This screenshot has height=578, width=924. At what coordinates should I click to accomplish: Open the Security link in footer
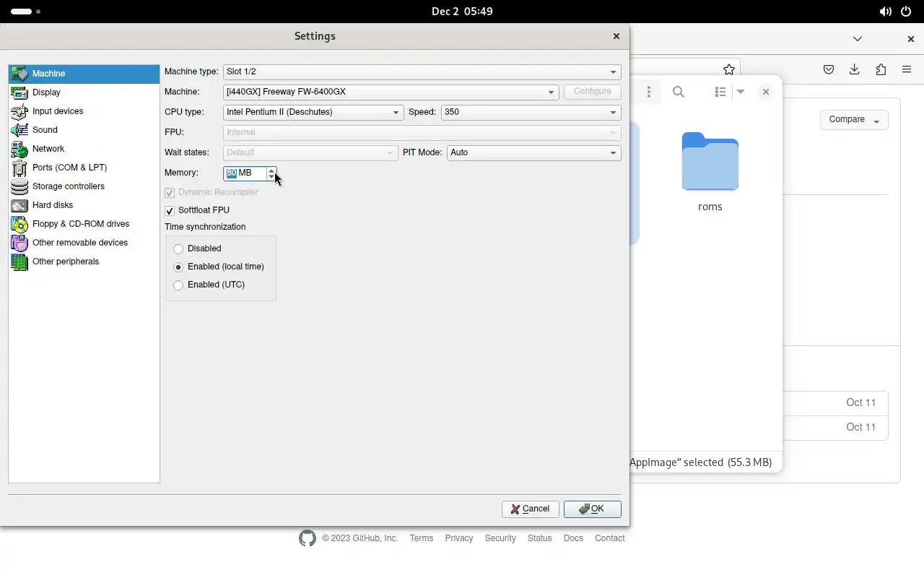(500, 538)
